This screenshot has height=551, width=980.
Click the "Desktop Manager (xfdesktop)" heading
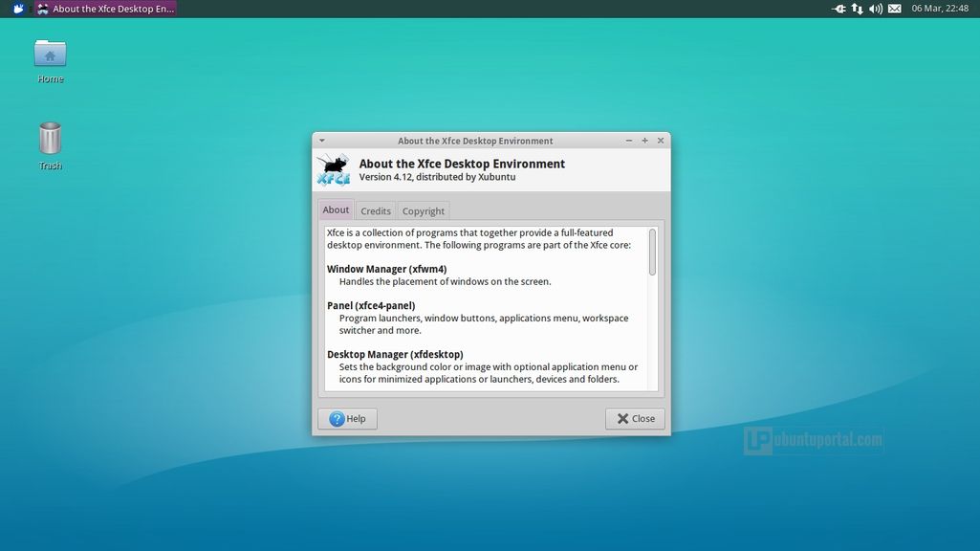tap(395, 355)
